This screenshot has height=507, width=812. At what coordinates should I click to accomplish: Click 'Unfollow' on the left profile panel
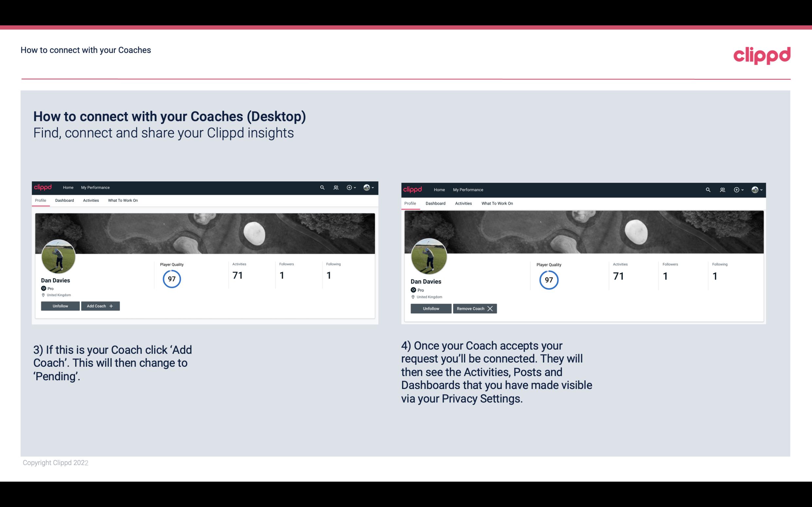click(61, 306)
